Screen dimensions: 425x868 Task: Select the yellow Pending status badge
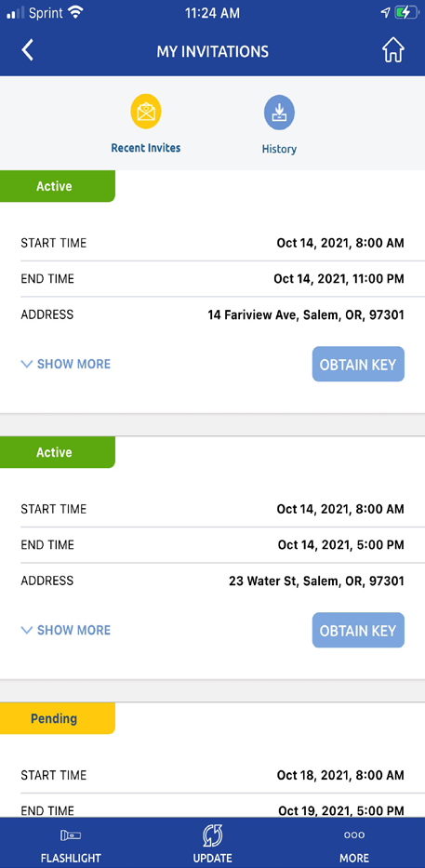pyautogui.click(x=57, y=718)
